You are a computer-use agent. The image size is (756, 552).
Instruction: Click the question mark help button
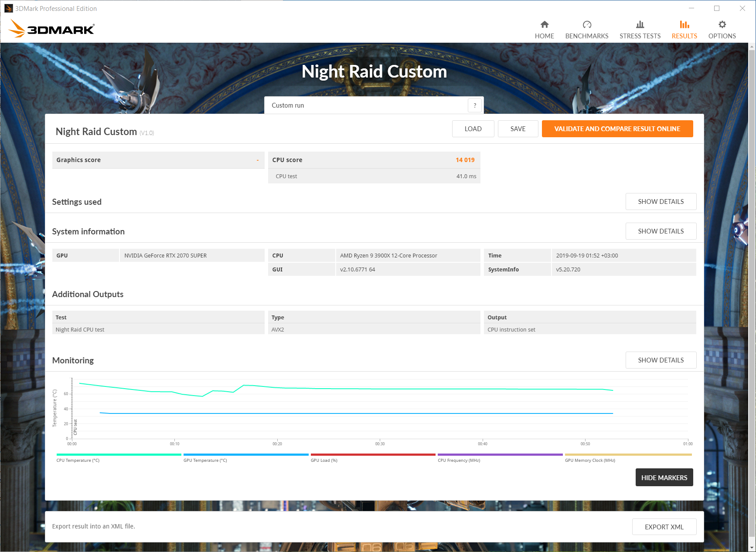coord(475,105)
